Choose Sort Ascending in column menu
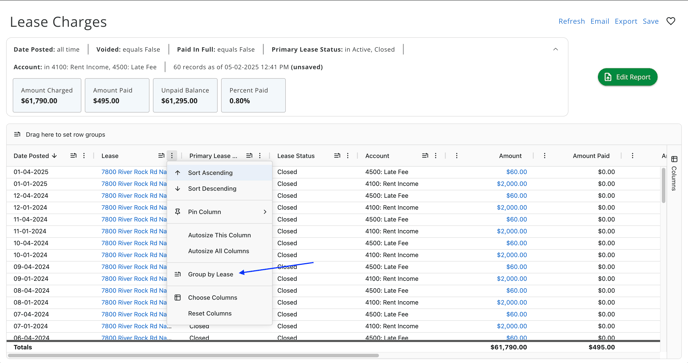The width and height of the screenshot is (688, 363). [x=219, y=173]
